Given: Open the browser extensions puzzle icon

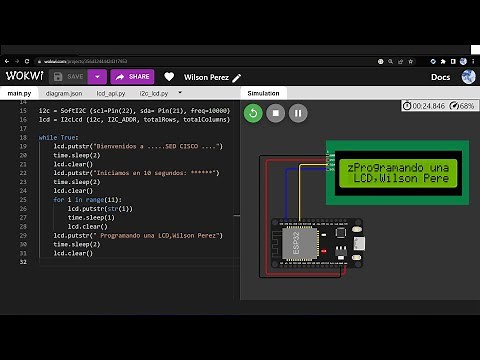Looking at the screenshot, I should click(443, 61).
